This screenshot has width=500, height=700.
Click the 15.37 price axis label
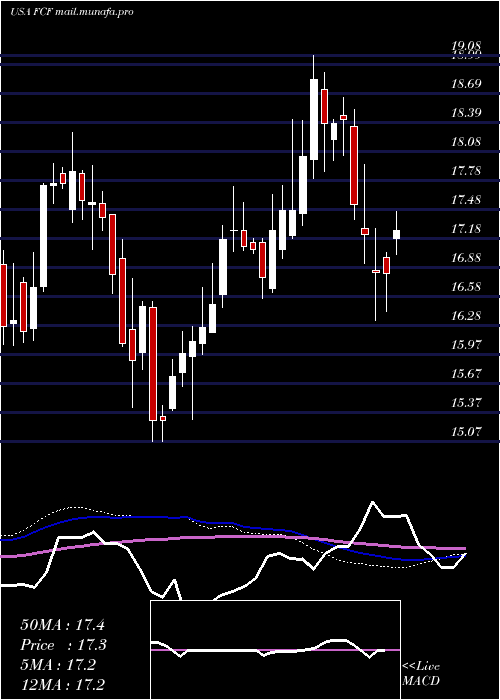[x=466, y=403]
